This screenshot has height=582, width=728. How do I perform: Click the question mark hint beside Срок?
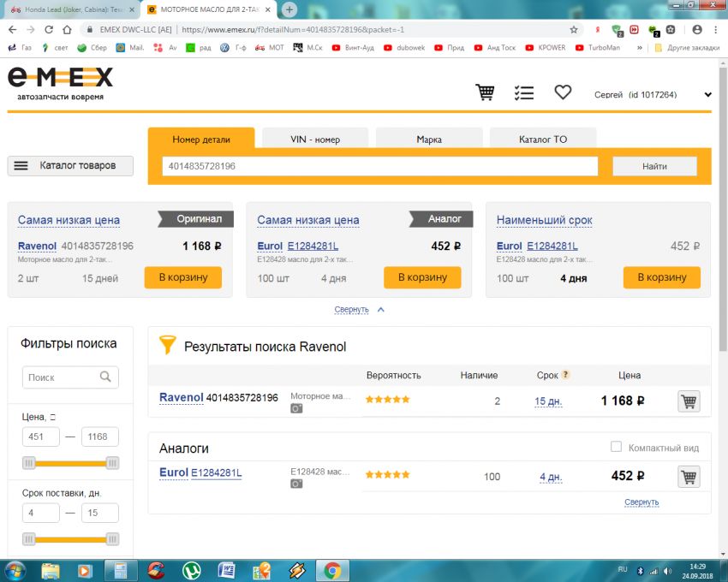tap(565, 375)
